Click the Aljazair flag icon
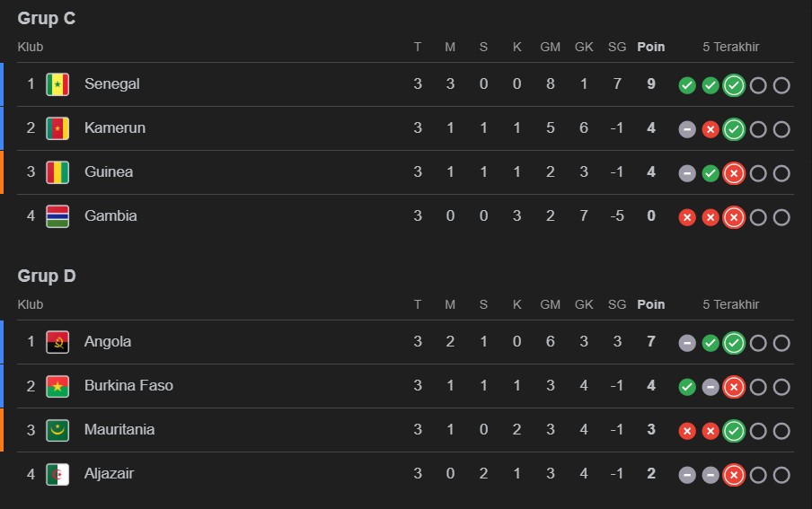Screen dimensions: 812x509 [x=57, y=474]
